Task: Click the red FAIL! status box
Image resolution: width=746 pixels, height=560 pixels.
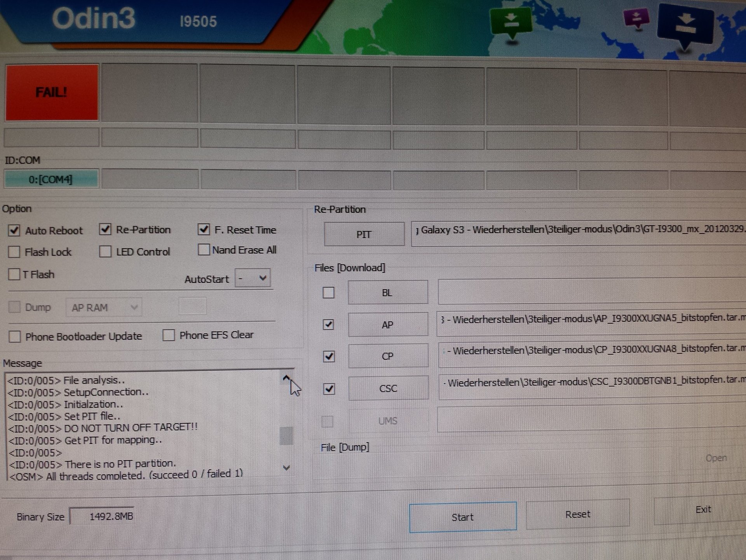Action: 52,92
